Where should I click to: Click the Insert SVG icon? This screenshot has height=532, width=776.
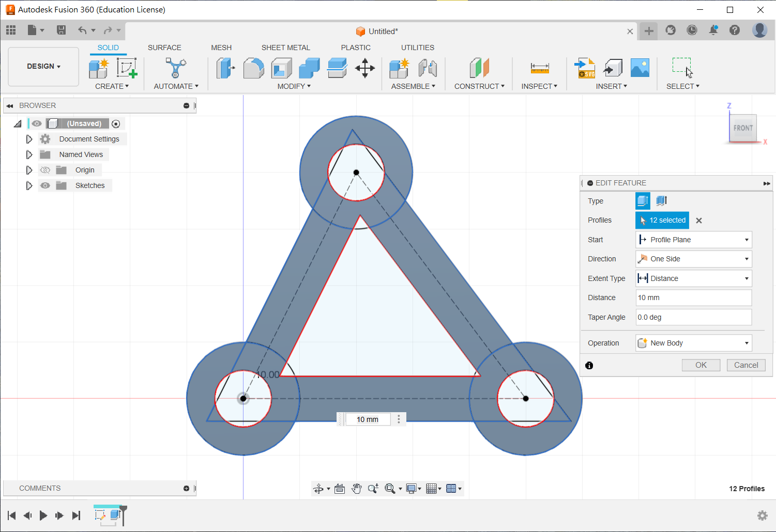pyautogui.click(x=586, y=68)
